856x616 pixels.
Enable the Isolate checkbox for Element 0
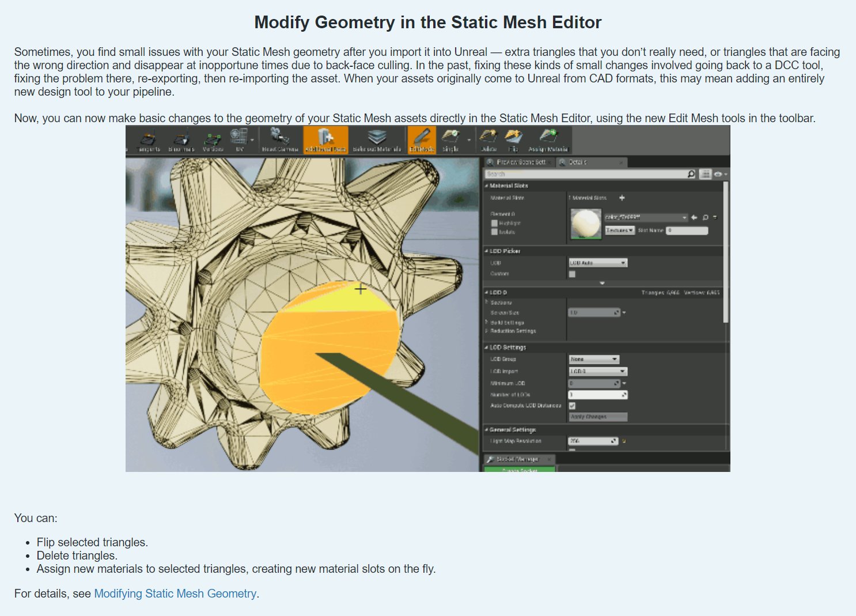[494, 232]
